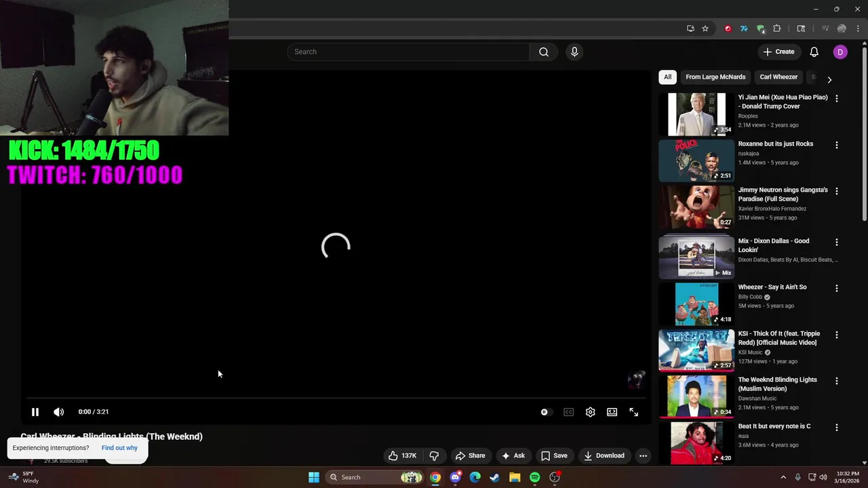Select the From Large McNards chip
Viewport: 868px width, 488px height.
click(x=715, y=77)
